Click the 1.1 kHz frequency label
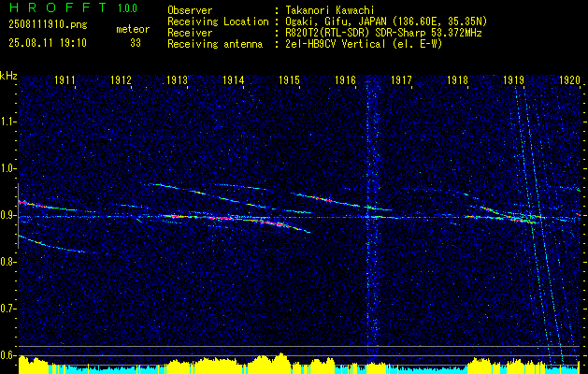The height and width of the screenshot is (374, 588). click(x=7, y=122)
